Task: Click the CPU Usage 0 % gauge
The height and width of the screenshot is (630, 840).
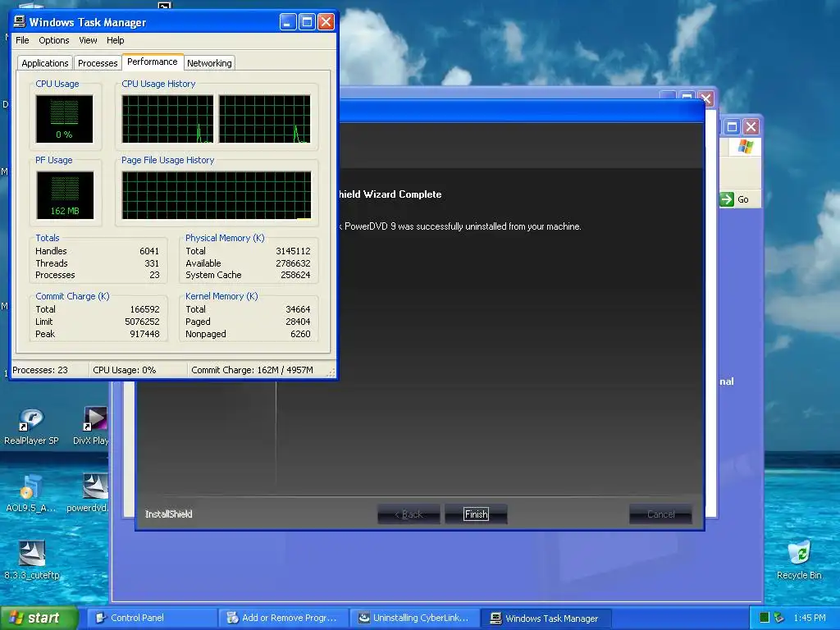Action: tap(64, 119)
